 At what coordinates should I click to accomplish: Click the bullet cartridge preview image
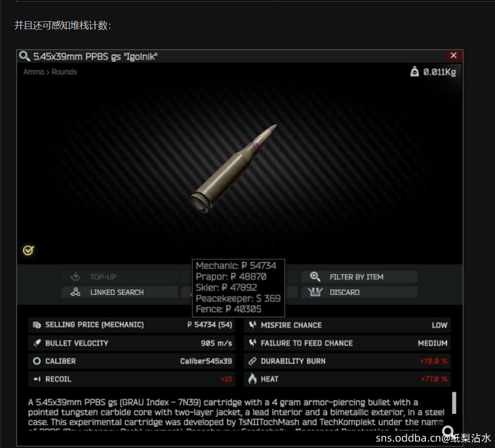(234, 169)
